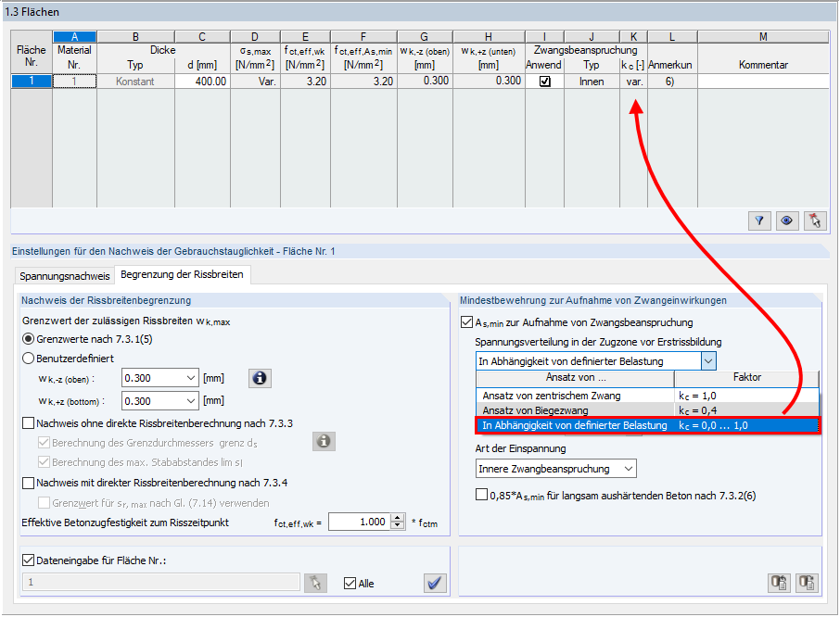Click thickness cell 400.00 in table
840x617 pixels.
click(202, 82)
